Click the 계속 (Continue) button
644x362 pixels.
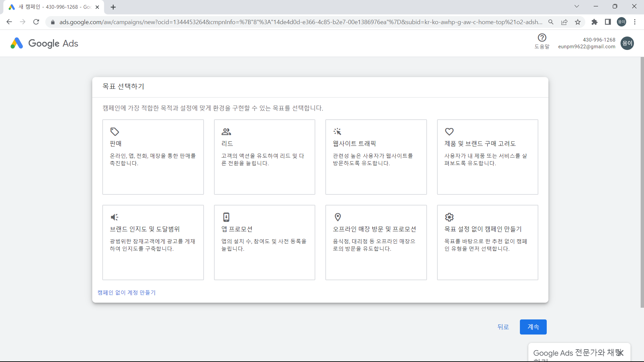coord(533,327)
